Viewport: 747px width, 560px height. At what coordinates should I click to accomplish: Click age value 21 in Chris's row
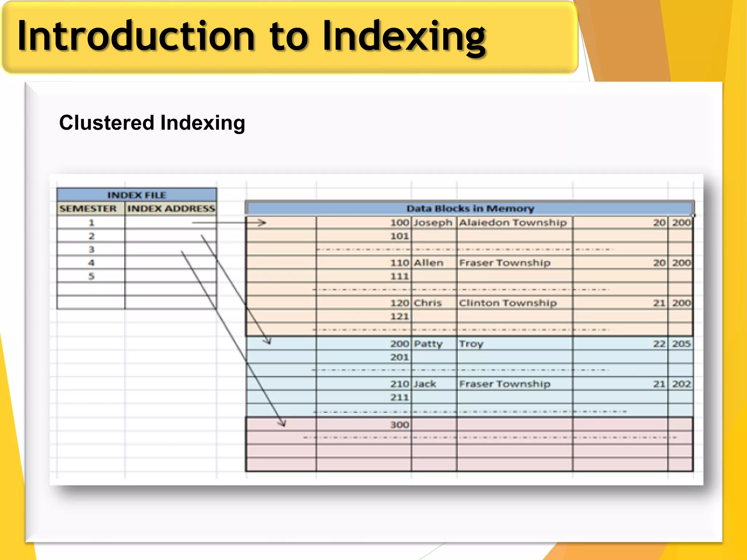(620, 303)
